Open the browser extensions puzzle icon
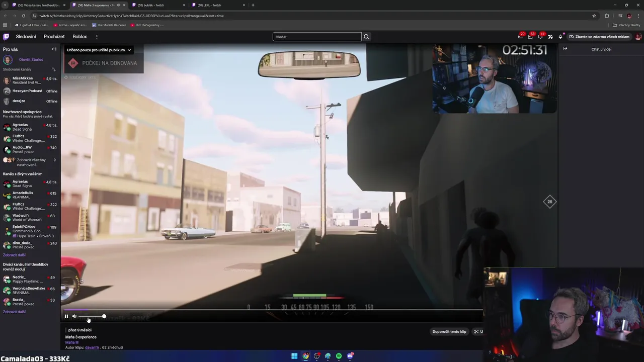Viewport: 644px width, 362px height. click(607, 16)
